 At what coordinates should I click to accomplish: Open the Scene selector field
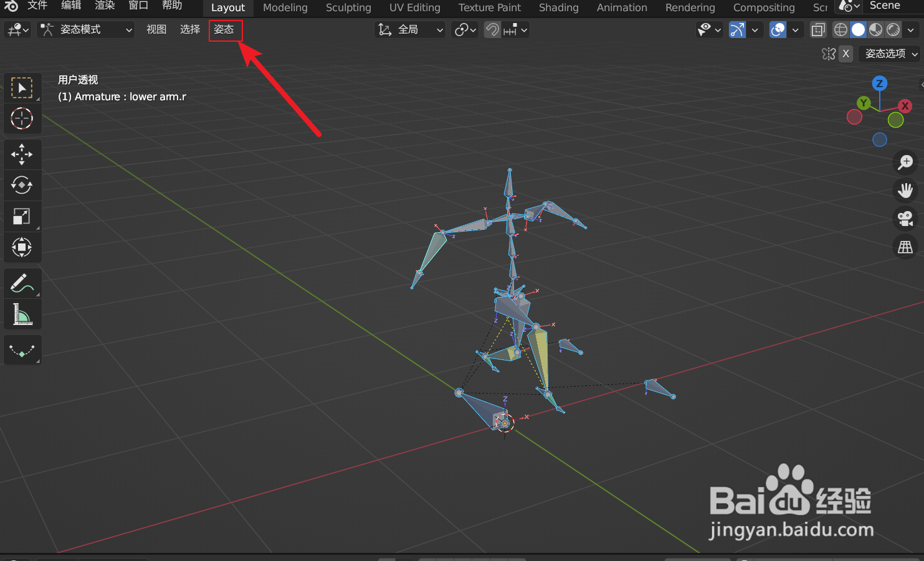point(892,6)
